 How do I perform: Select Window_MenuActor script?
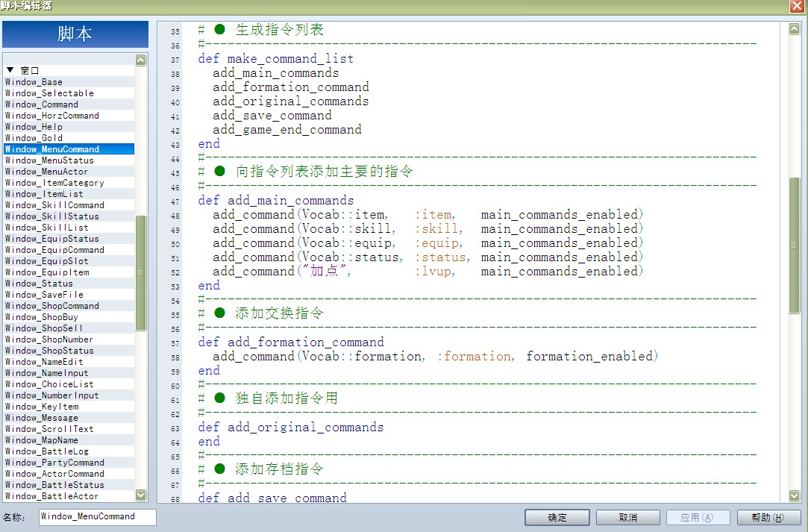(x=69, y=172)
